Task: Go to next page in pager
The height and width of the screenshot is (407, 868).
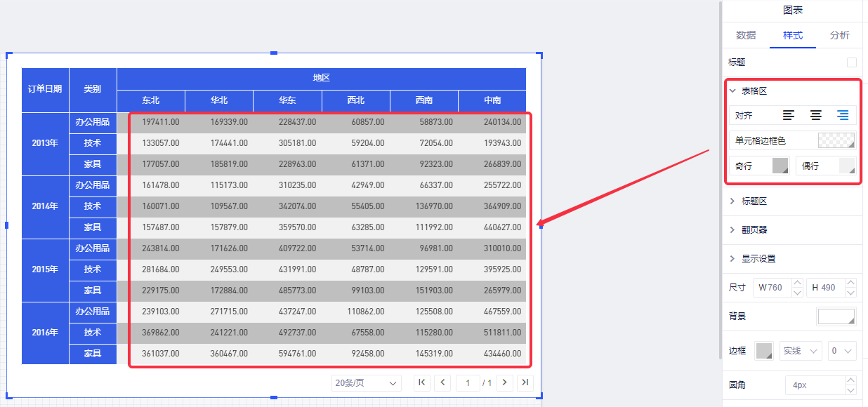Action: [504, 382]
